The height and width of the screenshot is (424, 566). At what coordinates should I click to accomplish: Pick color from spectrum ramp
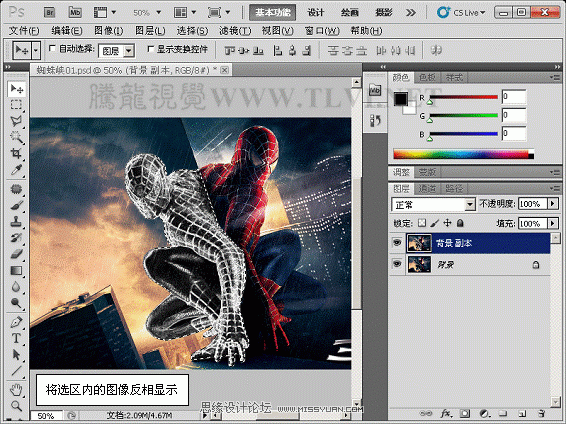(x=463, y=154)
